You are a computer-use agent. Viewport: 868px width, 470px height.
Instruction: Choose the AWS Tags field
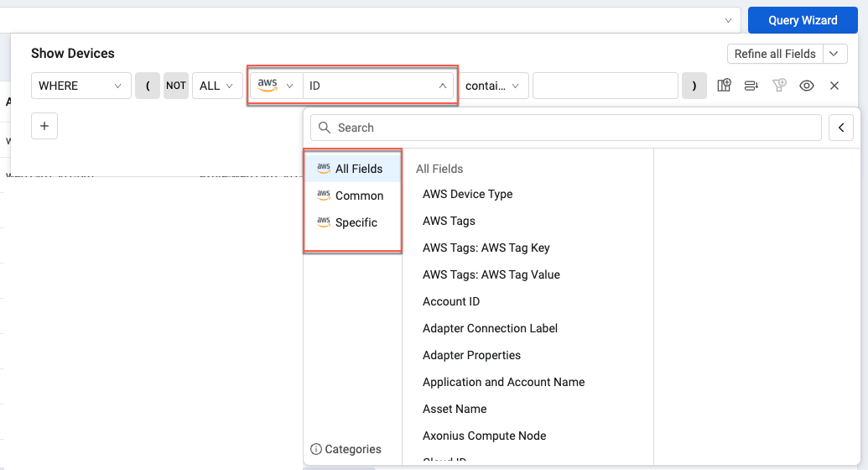tap(449, 221)
